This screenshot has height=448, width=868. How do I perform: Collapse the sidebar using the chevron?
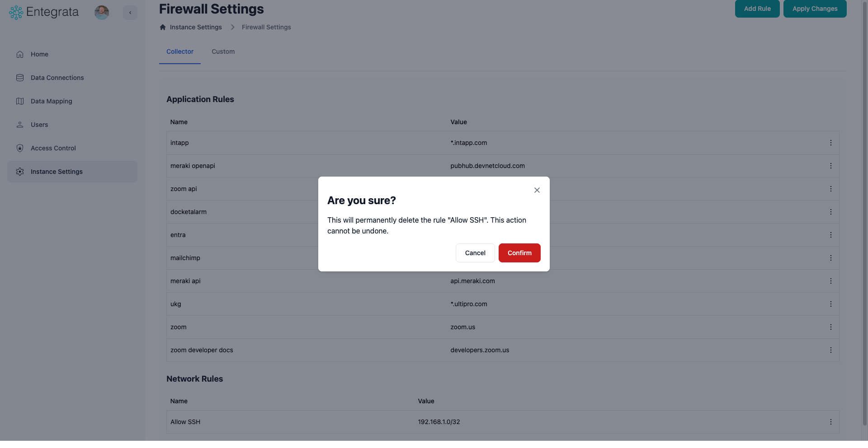click(x=130, y=13)
